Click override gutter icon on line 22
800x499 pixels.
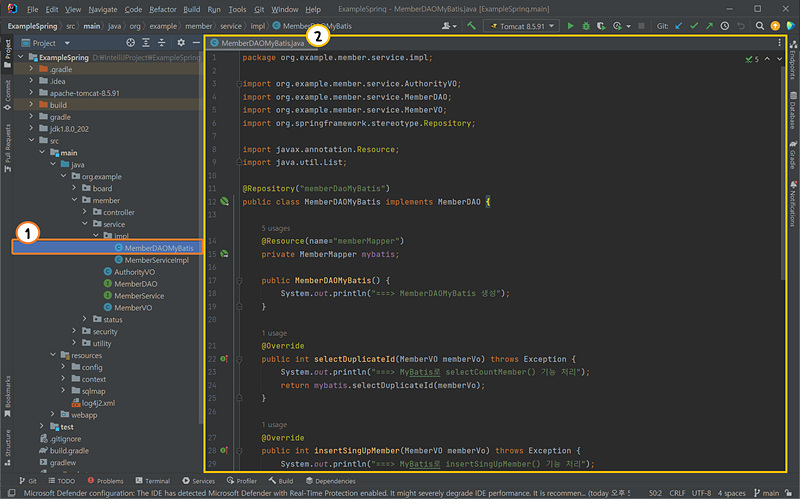pos(224,359)
